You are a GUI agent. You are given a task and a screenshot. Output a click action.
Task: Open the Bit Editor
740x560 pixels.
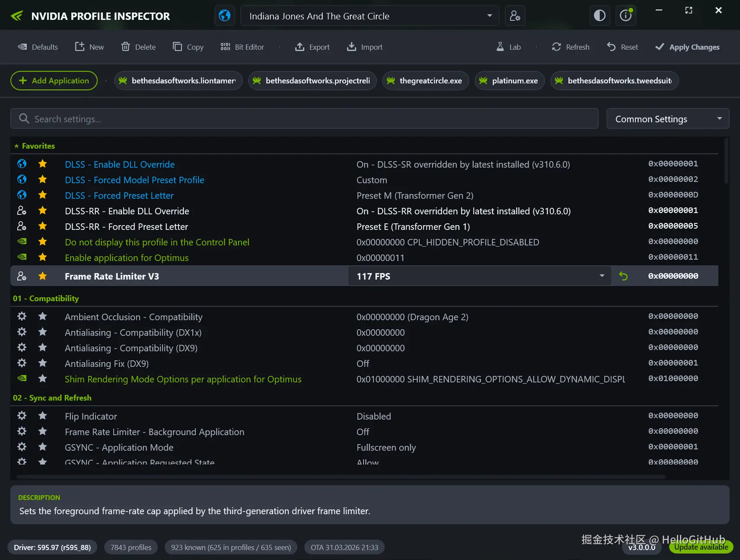tap(242, 47)
